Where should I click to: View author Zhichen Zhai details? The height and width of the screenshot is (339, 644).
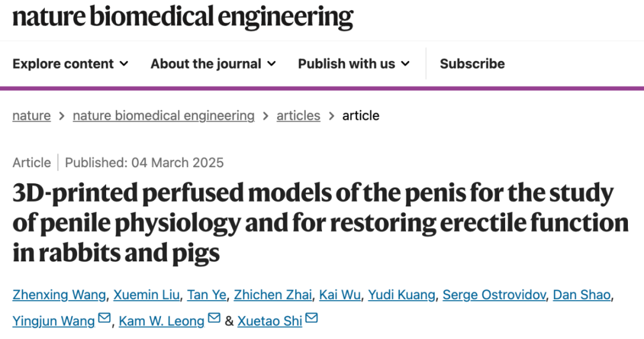coord(272,294)
